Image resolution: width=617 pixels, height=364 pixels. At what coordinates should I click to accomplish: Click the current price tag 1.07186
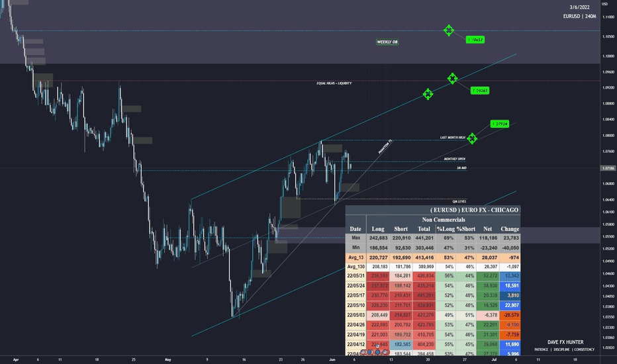pos(608,168)
